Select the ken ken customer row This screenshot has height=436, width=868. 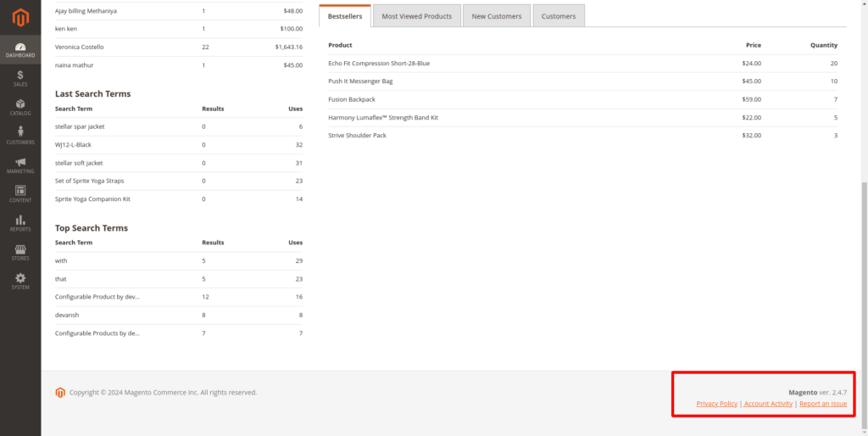(x=179, y=29)
